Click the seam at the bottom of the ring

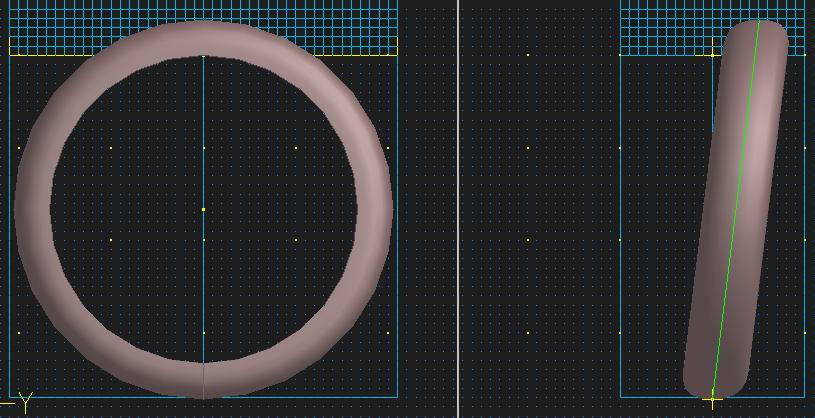point(203,381)
